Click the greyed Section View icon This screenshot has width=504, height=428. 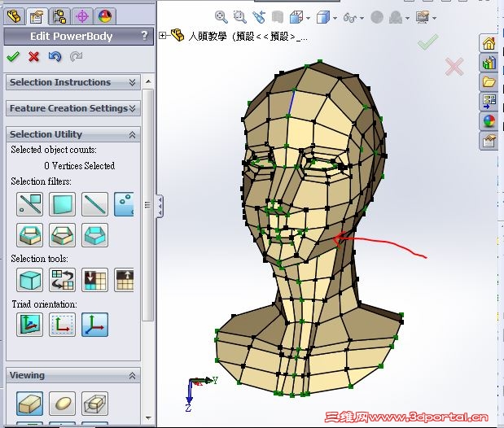(x=278, y=17)
